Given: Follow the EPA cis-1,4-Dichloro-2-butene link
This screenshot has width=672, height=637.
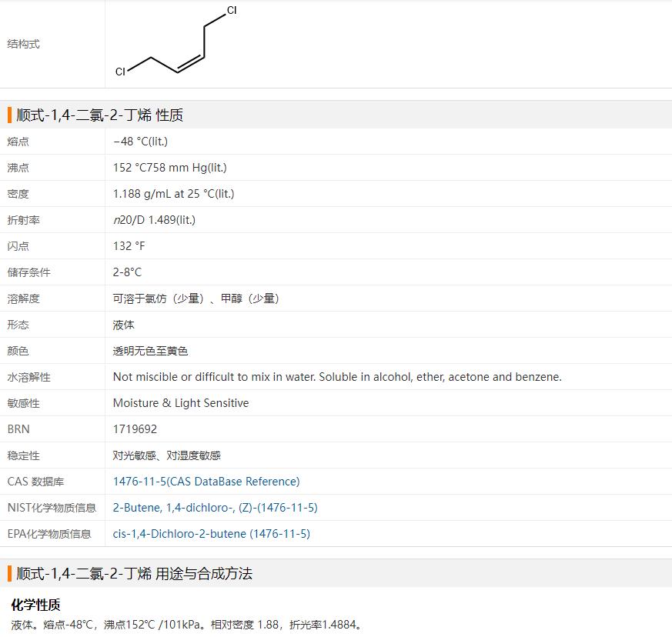Looking at the screenshot, I should [211, 534].
